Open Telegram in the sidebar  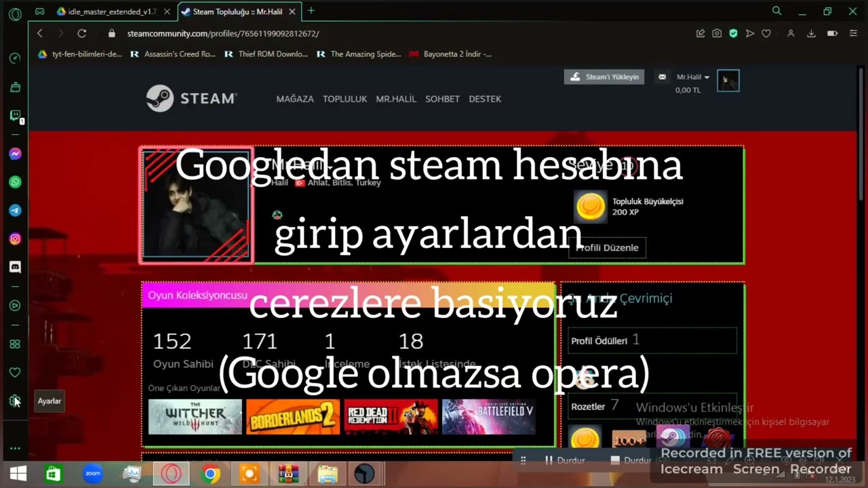pyautogui.click(x=15, y=211)
